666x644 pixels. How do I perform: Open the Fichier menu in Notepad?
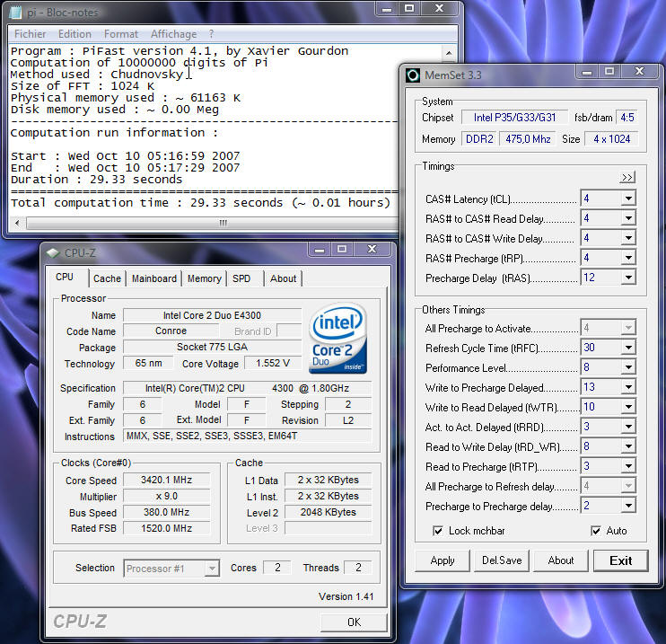pos(31,34)
